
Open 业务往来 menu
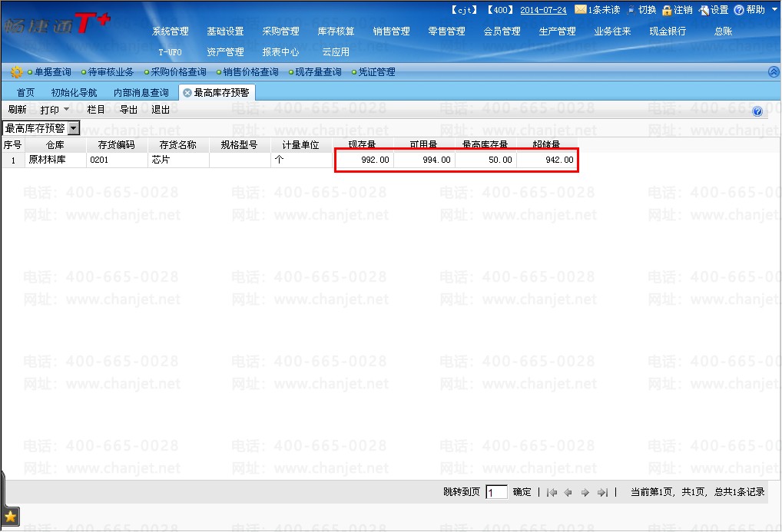613,31
